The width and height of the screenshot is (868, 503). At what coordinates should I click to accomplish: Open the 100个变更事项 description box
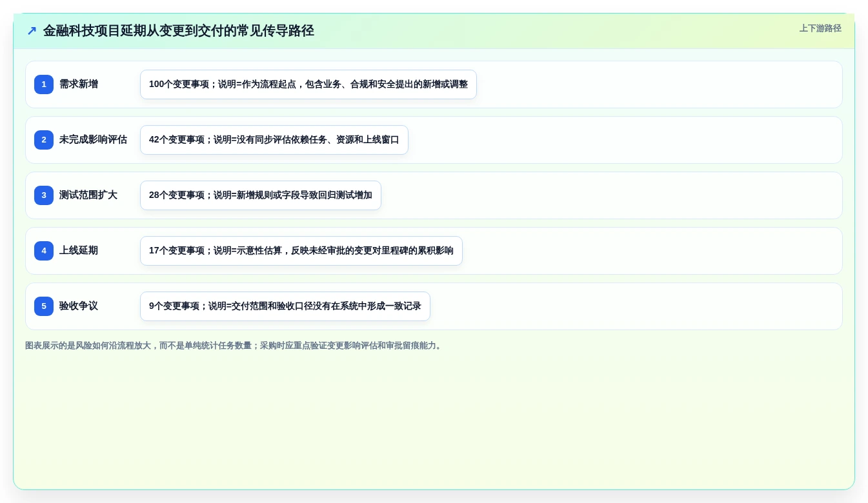[x=308, y=84]
